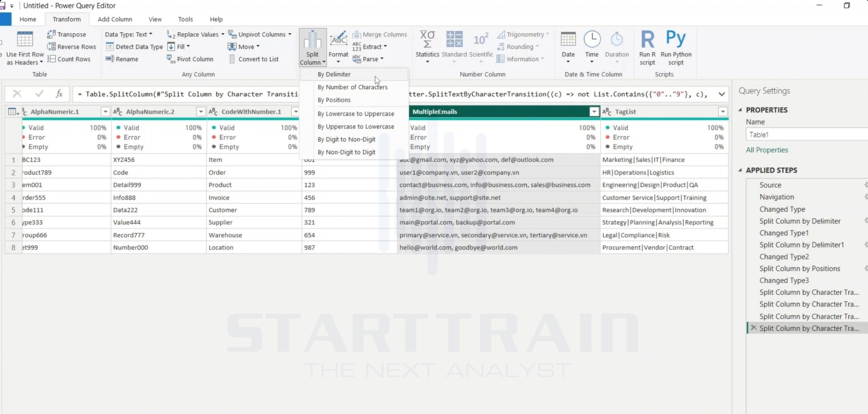Choose By Delimiter menu option
Screen dimensions: 868x414
[x=354, y=74]
